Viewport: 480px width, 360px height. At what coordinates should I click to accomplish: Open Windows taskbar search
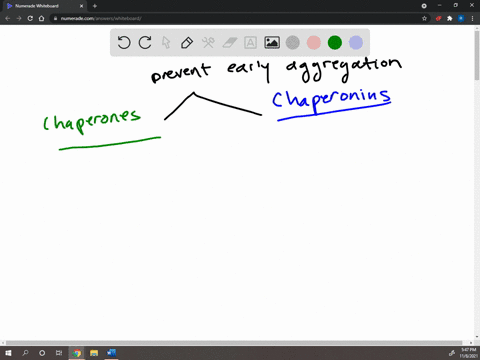[x=25, y=353]
